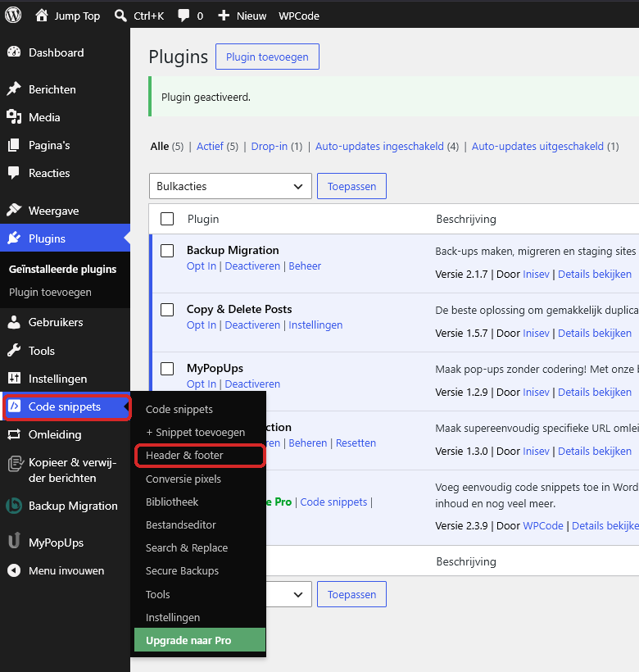This screenshot has width=639, height=672.
Task: Click the Plugins plug icon in sidebar
Action: [x=14, y=238]
